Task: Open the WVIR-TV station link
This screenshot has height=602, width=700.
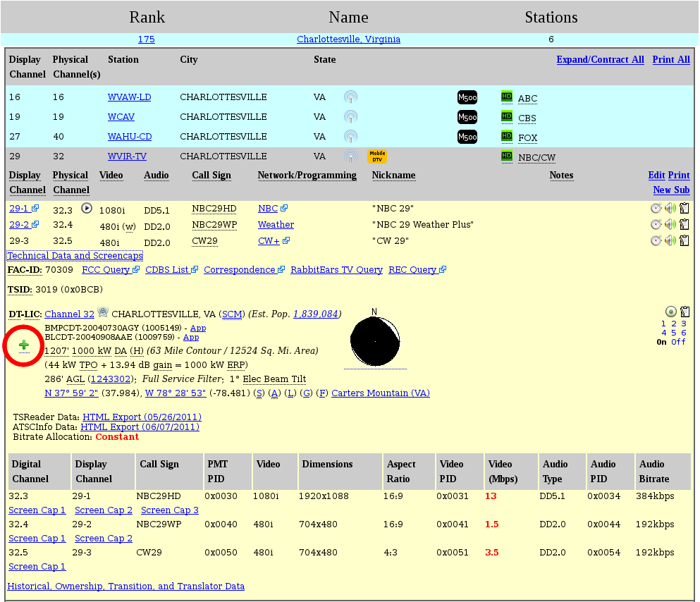Action: (127, 156)
